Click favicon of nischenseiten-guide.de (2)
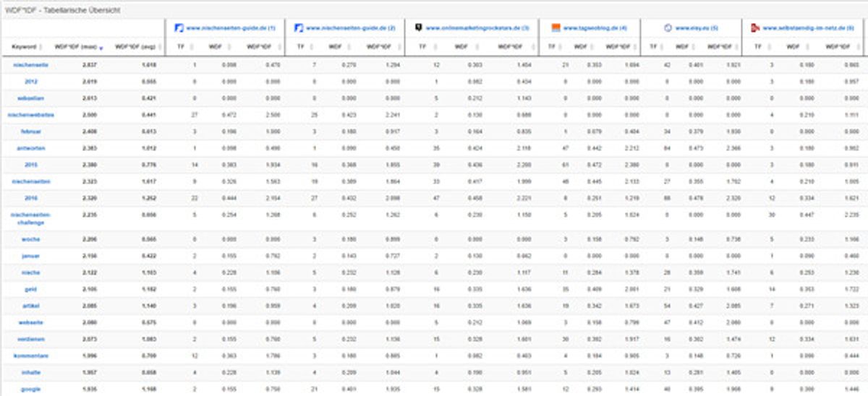This screenshot has width=868, height=396. pyautogui.click(x=299, y=27)
